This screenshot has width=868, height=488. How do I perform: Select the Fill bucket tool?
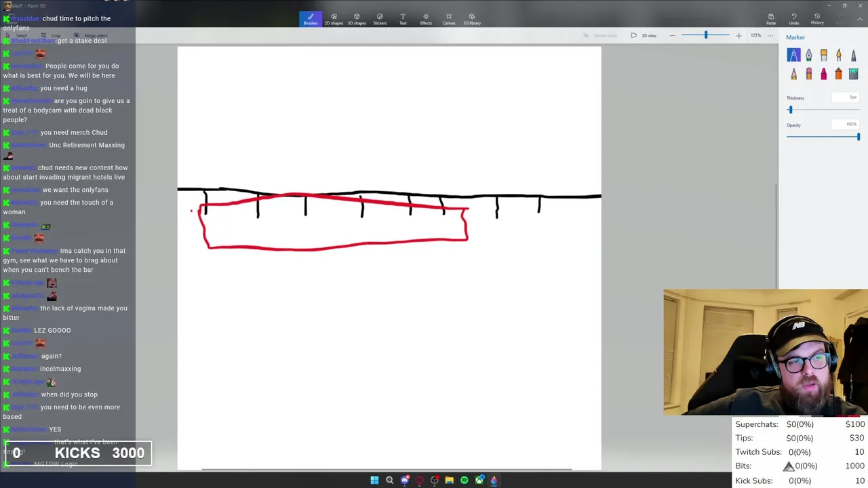click(x=853, y=74)
